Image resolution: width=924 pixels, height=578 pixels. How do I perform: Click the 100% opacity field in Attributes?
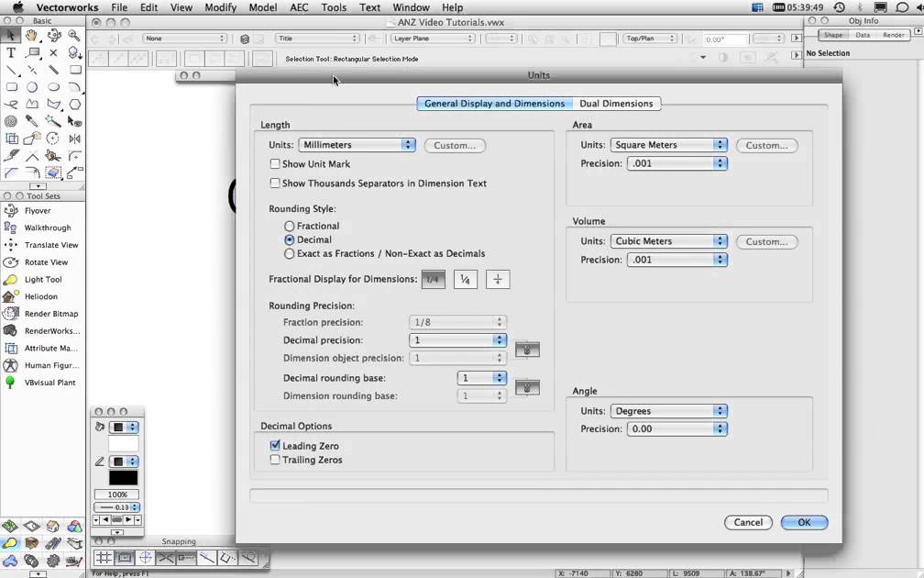tap(116, 495)
